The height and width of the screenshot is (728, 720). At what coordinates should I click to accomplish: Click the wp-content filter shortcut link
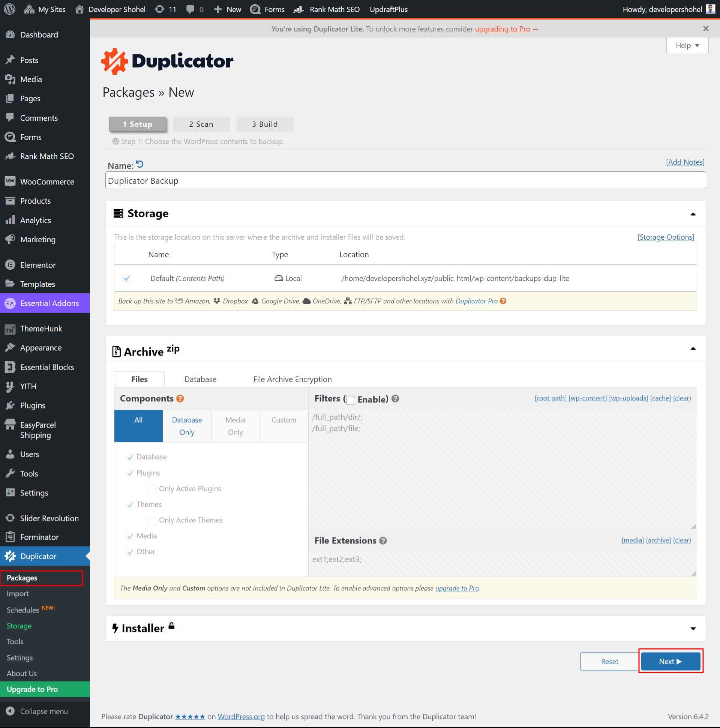[587, 398]
